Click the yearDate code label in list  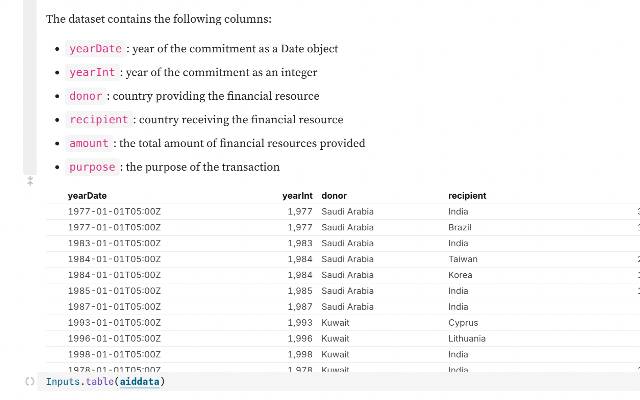click(x=95, y=49)
